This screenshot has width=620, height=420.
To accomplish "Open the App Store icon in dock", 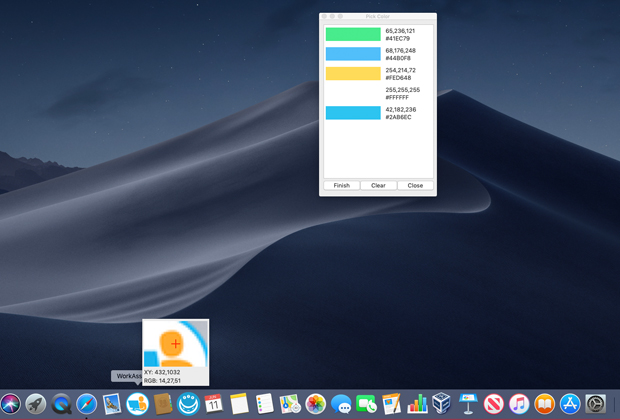I will tap(570, 404).
